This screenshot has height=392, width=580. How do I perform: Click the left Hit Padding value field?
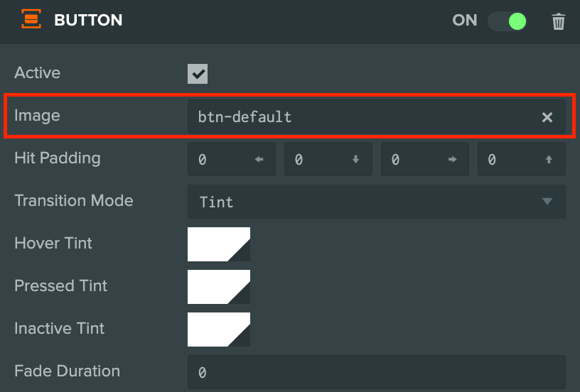coord(232,159)
